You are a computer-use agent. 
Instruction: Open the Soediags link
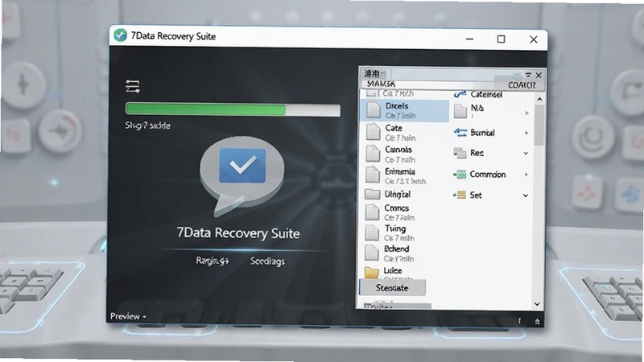click(x=267, y=261)
